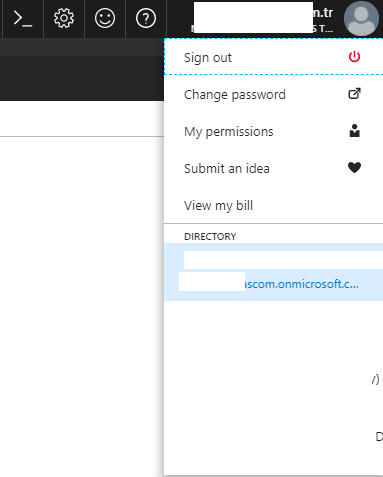383x477 pixels.
Task: Click the heart icon beside Submit an idea
Action: point(354,167)
